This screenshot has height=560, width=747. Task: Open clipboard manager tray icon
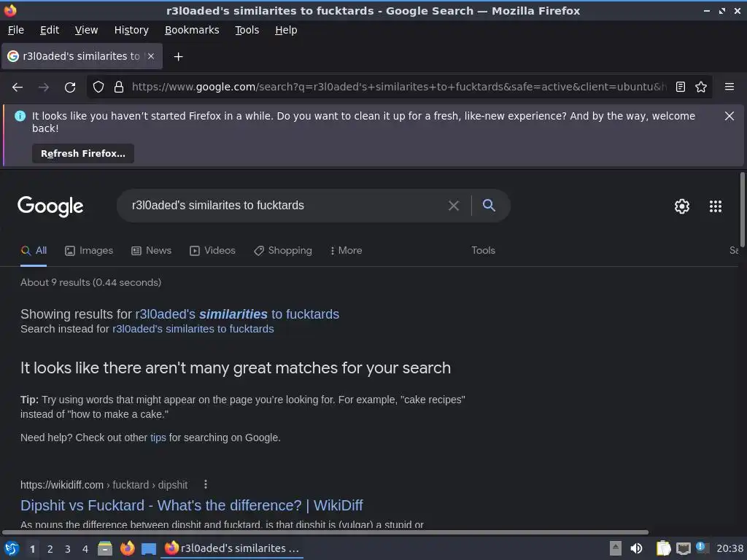[663, 548]
